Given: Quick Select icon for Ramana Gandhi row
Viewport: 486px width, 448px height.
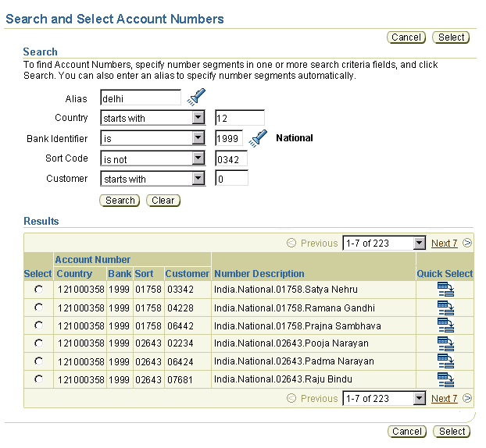Looking at the screenshot, I should [x=445, y=308].
